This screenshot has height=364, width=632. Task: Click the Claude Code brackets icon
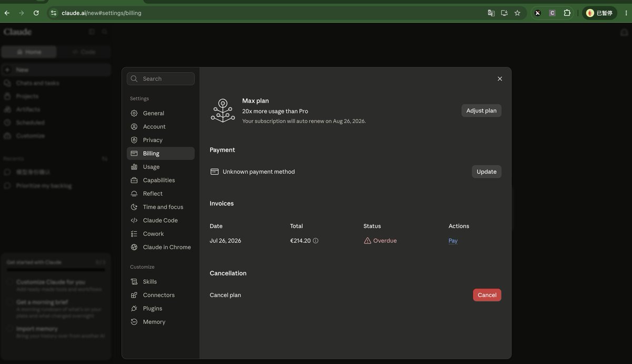[134, 220]
